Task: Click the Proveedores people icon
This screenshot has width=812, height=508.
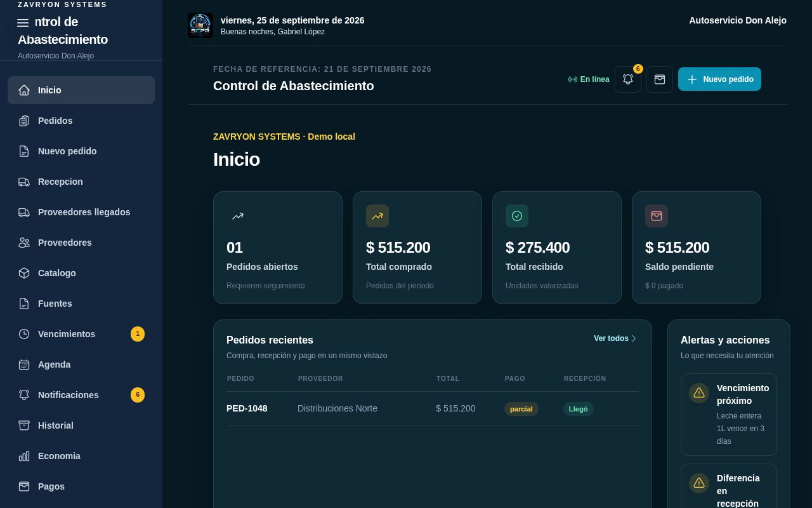Action: [x=24, y=243]
